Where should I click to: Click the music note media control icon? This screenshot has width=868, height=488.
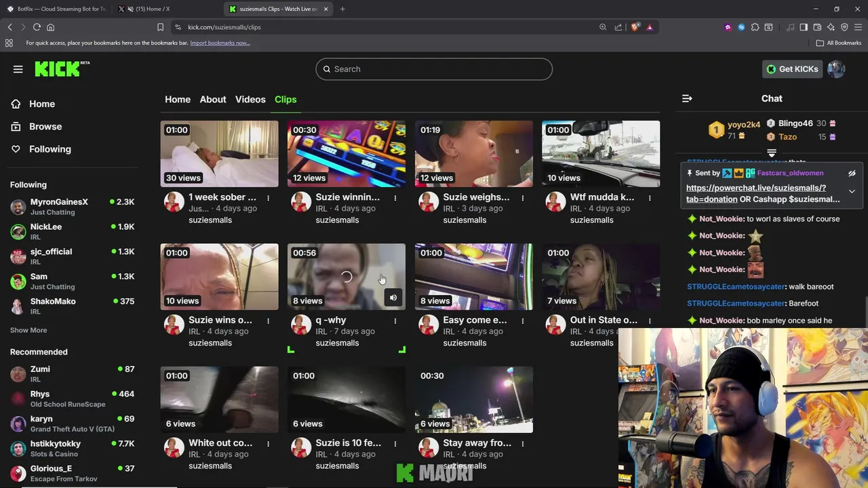click(790, 27)
